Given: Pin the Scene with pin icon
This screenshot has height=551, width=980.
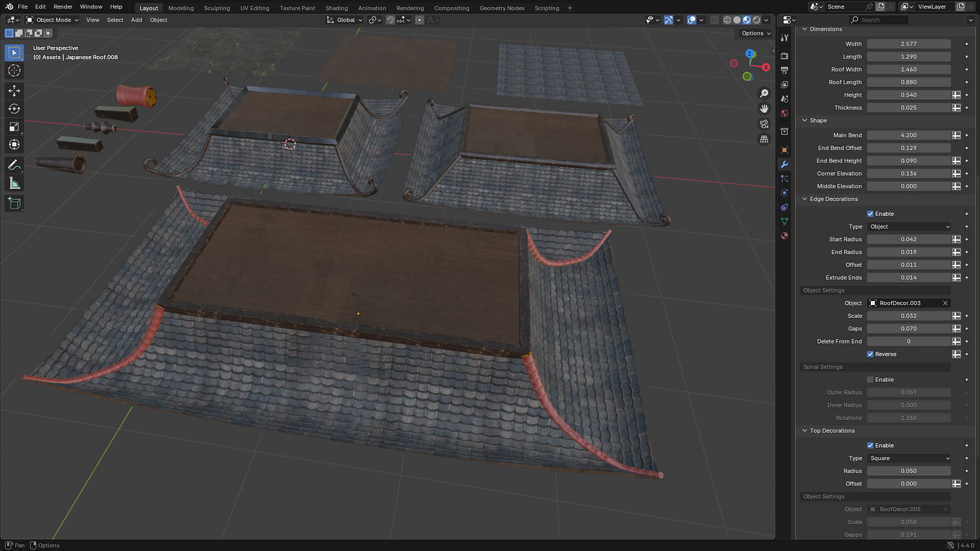Looking at the screenshot, I should 869,7.
